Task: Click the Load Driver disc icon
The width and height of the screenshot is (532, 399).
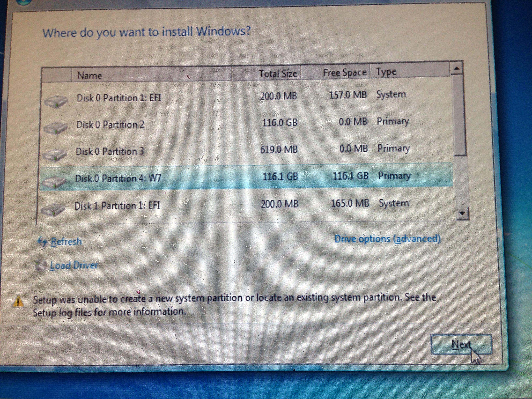Action: coord(41,266)
